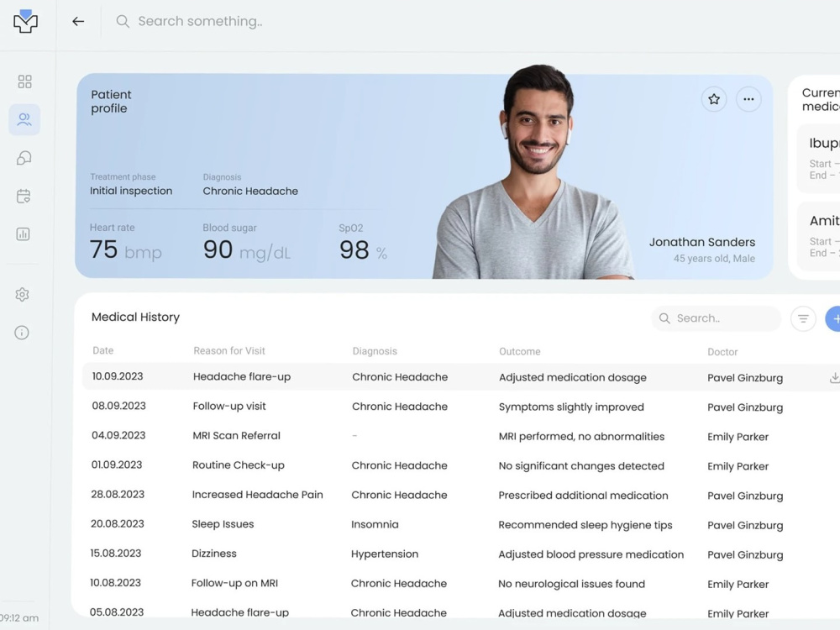840x630 pixels.
Task: Click the SpO2 98 value
Action: point(354,250)
